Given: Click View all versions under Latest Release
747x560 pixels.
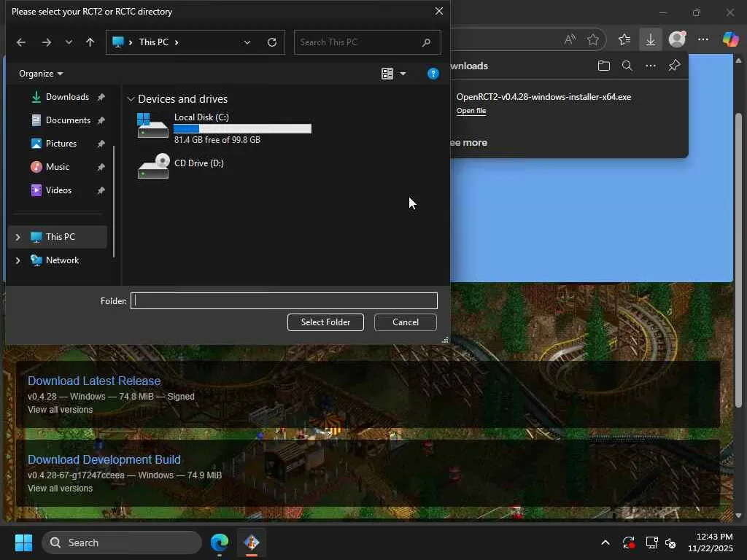Looking at the screenshot, I should tap(60, 410).
